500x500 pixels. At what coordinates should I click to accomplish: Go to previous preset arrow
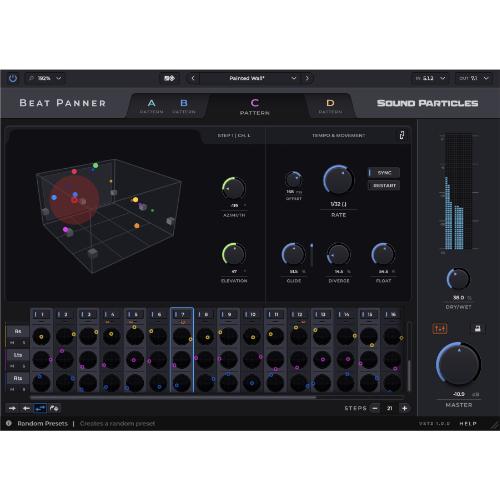pos(193,78)
